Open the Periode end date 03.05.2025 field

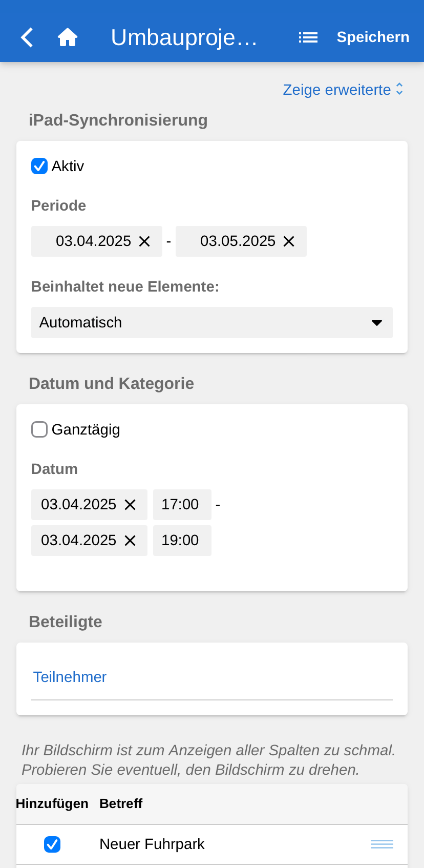click(237, 241)
